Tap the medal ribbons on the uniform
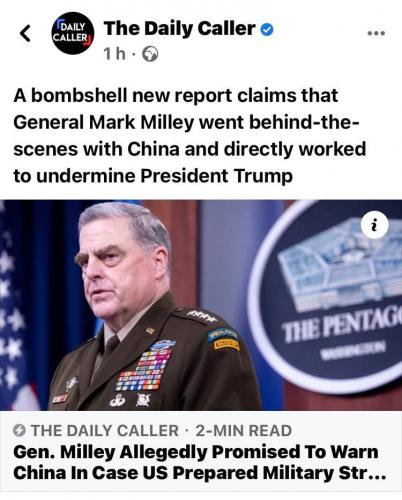The width and height of the screenshot is (402, 500). coord(144,368)
